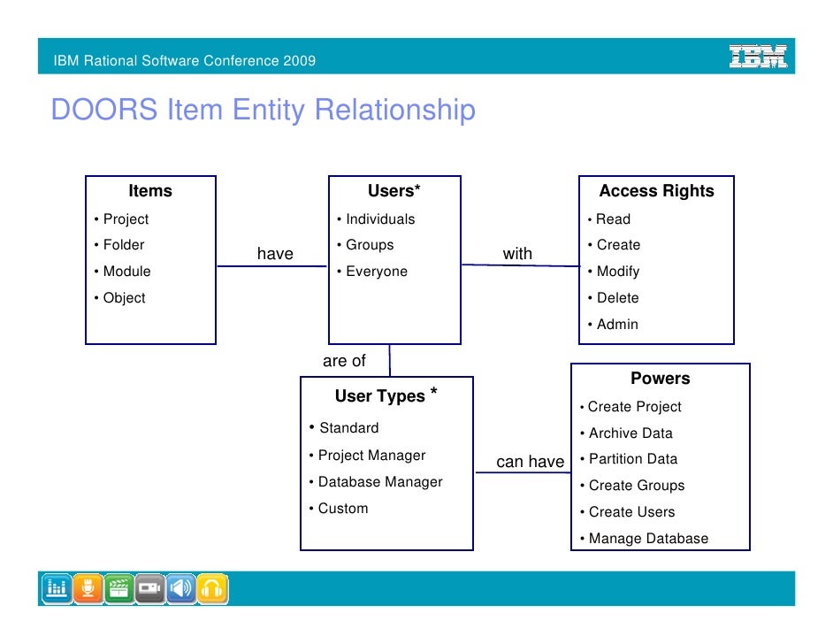
Task: Click 'Object' in the Items box
Action: click(x=125, y=297)
